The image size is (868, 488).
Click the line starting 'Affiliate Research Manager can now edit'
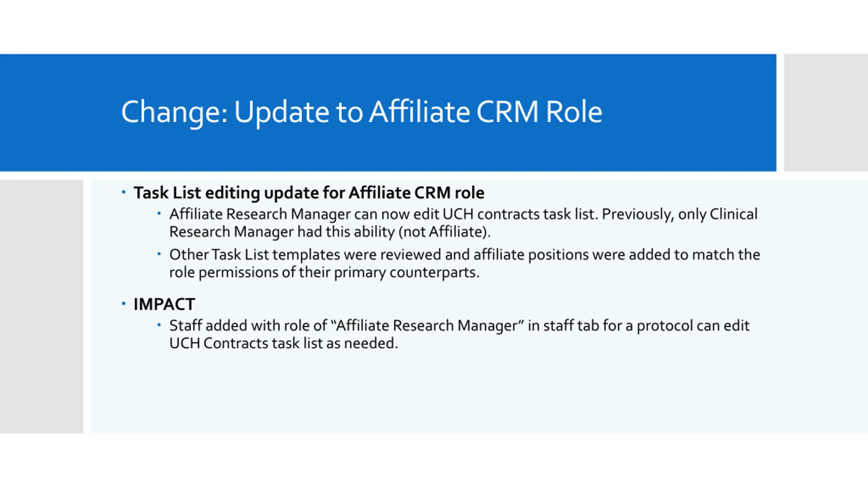pos(463,215)
